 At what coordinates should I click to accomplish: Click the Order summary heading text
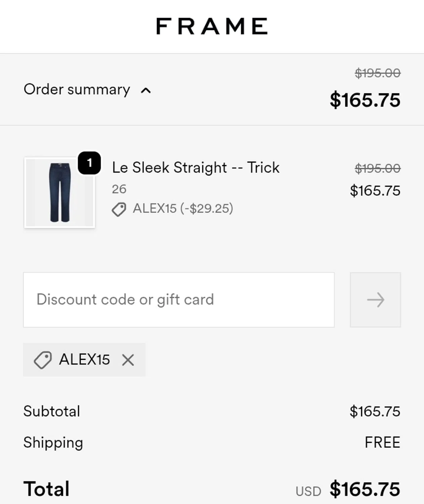pos(77,89)
